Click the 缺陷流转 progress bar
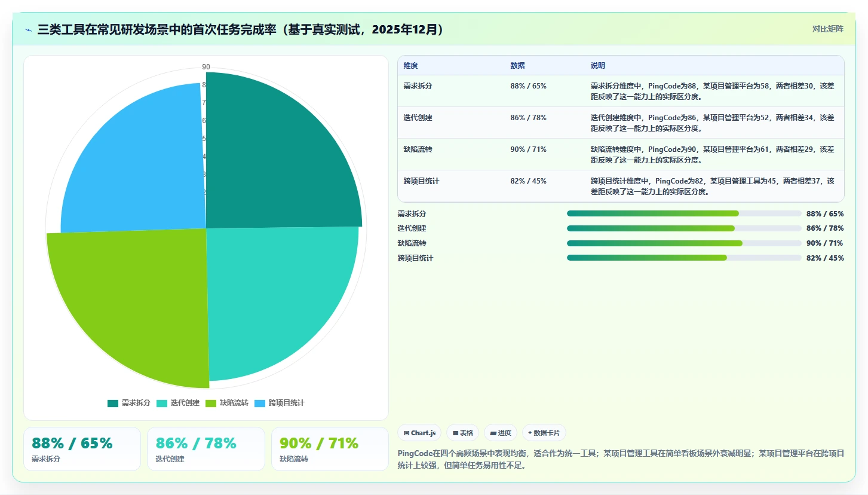 (684, 243)
